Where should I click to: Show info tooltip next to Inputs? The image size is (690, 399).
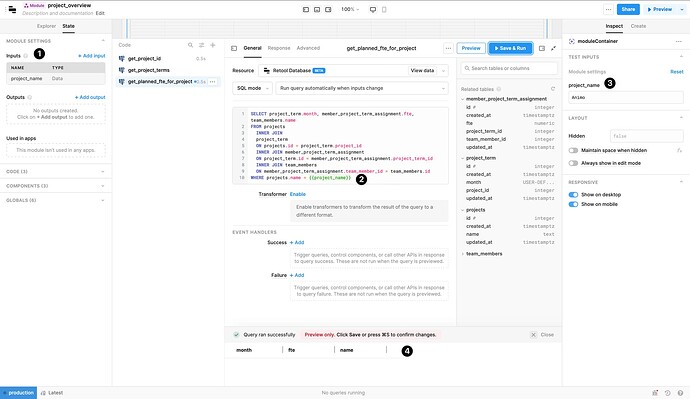tap(26, 56)
